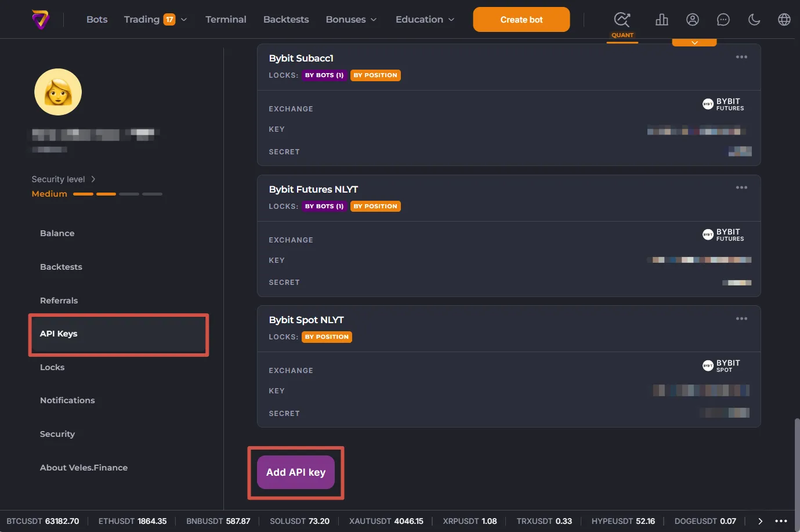Open the Quant analytics icon
Screen dimensions: 800x532
[x=622, y=20]
